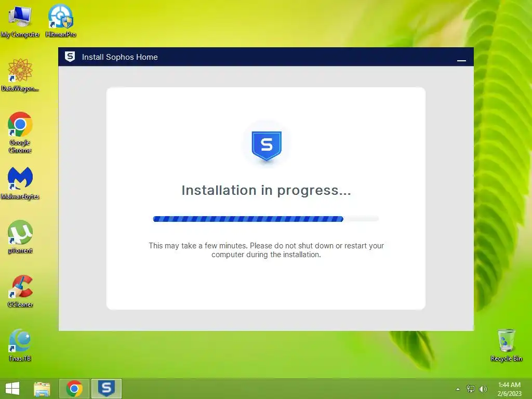Select the Глаз.ТВ desktop shortcut

tap(20, 345)
